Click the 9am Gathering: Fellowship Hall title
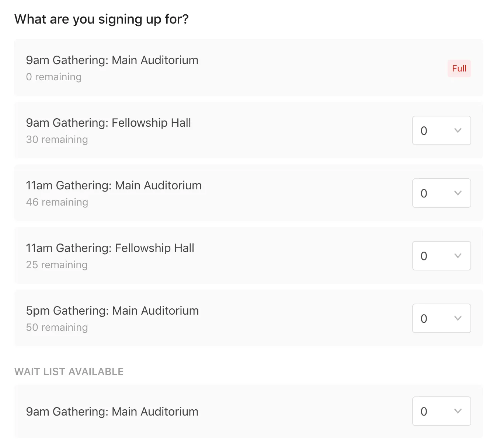Viewport: 497px width, 448px height. (x=108, y=123)
